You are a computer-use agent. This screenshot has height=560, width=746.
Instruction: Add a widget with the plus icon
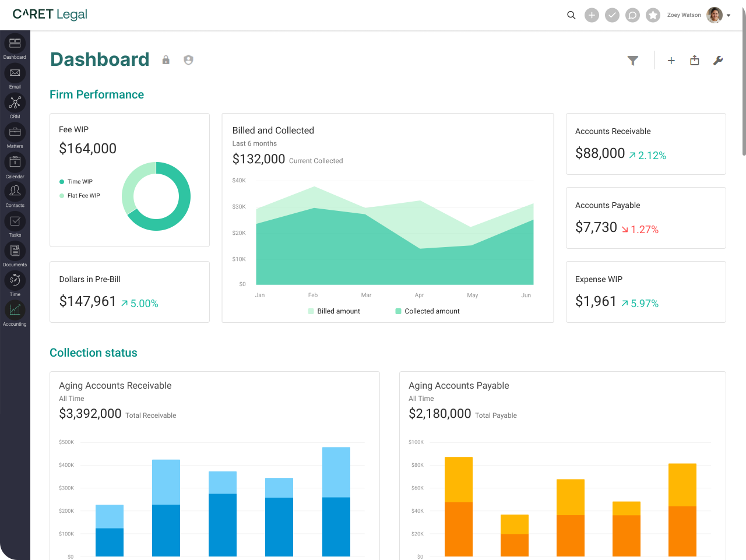click(x=671, y=61)
